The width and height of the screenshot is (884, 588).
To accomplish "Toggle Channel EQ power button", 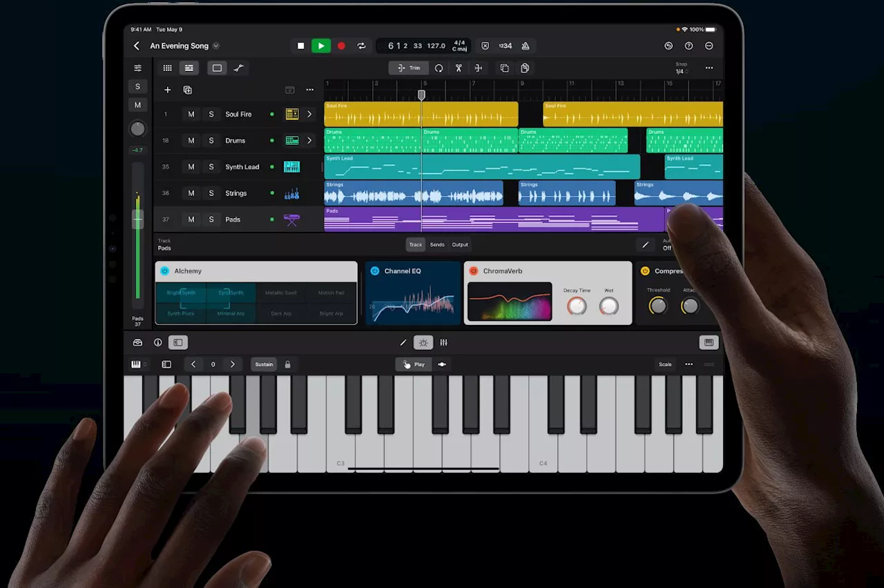I will point(374,271).
